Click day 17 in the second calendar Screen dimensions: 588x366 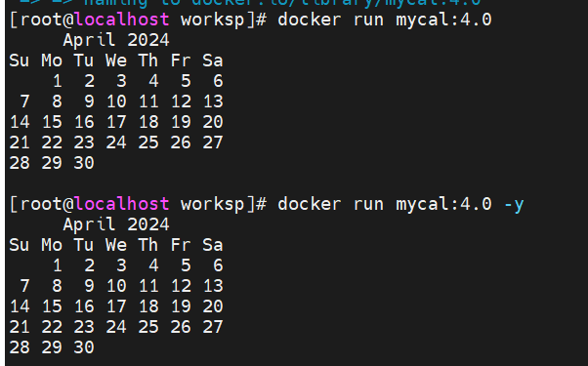point(116,306)
